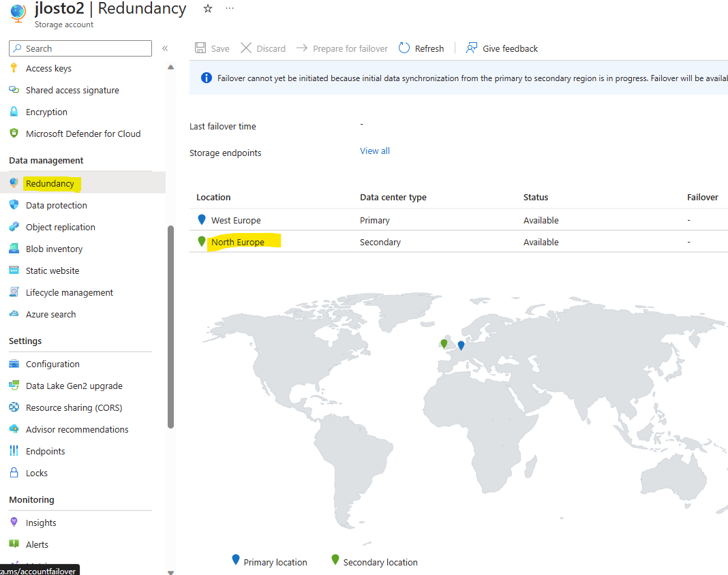Click the Secondary location legend entry
The height and width of the screenshot is (575, 728).
click(374, 561)
